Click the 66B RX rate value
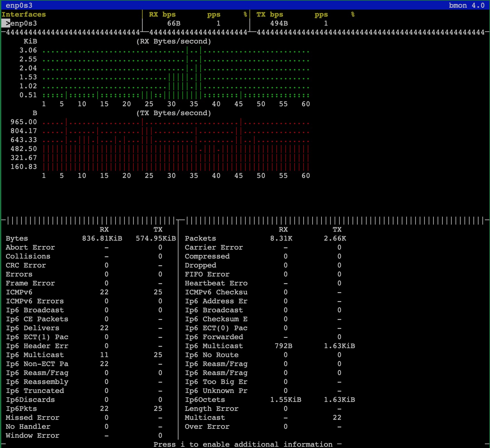Image resolution: width=490 pixels, height=448 pixels. point(174,23)
